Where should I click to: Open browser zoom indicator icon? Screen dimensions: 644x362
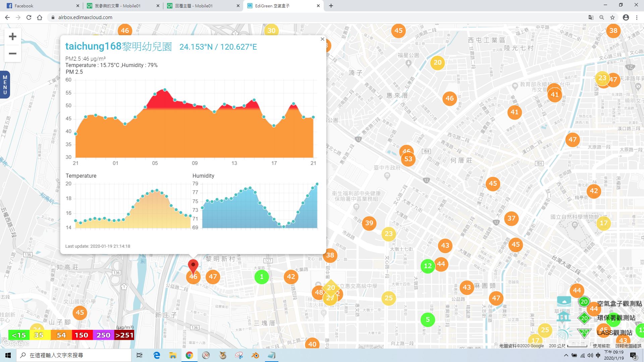coord(602,17)
